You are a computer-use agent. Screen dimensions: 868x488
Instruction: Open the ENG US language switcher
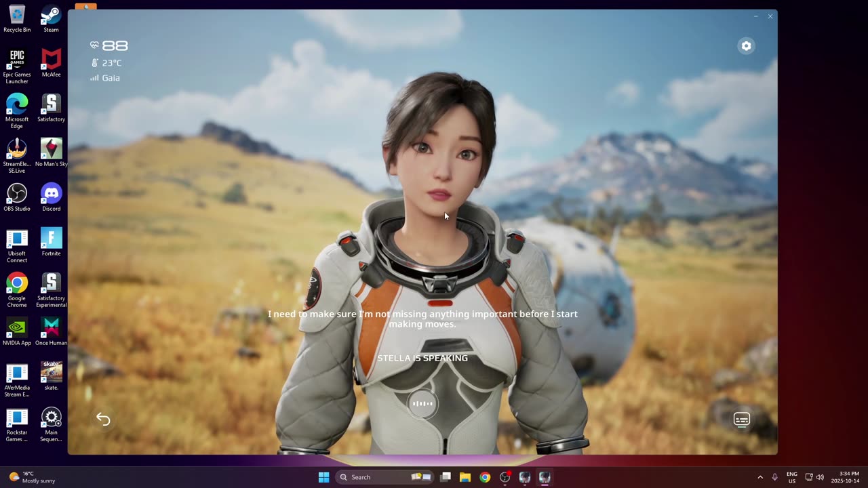coord(792,477)
